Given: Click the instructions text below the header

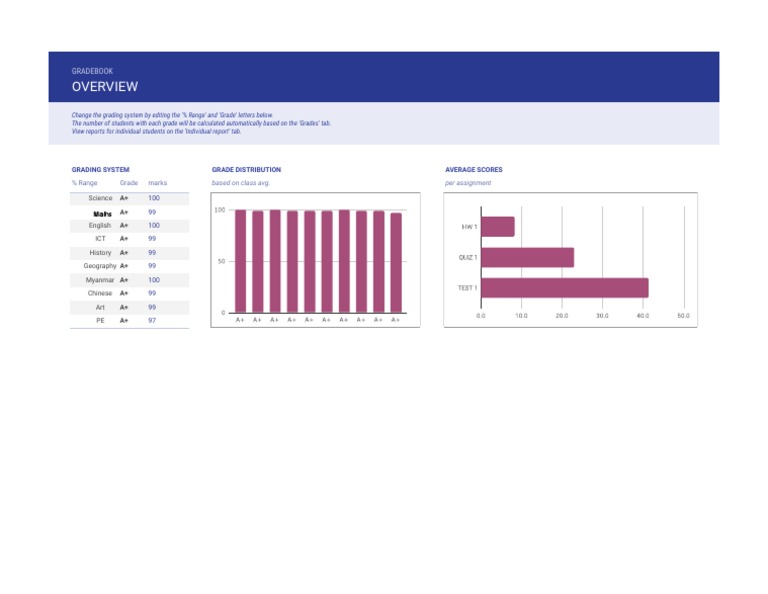Looking at the screenshot, I should coord(201,123).
